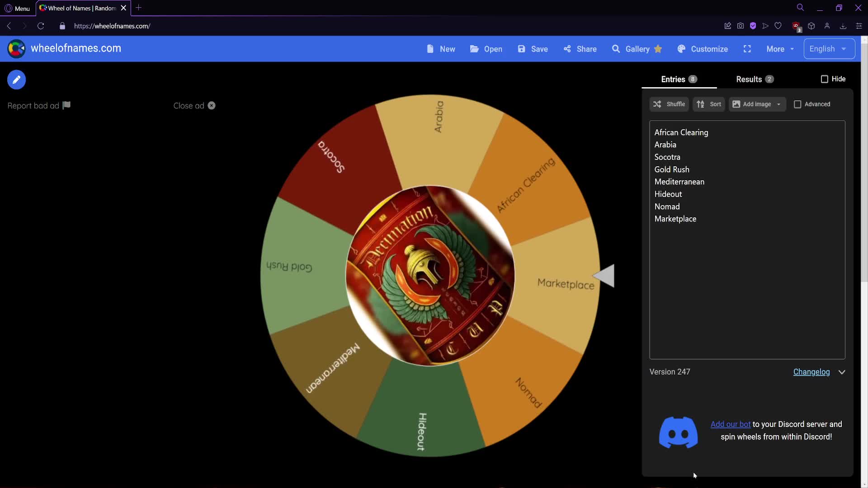Open a saved wheel

(x=486, y=49)
